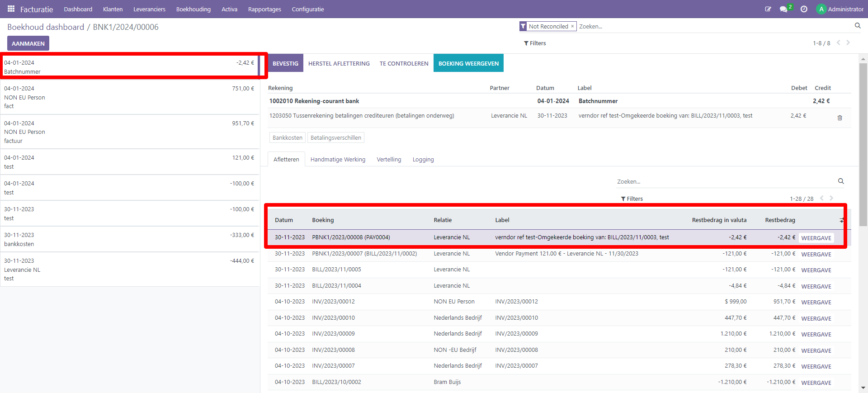The image size is (868, 393).
Task: Click the AANMAKEN button
Action: tap(28, 43)
